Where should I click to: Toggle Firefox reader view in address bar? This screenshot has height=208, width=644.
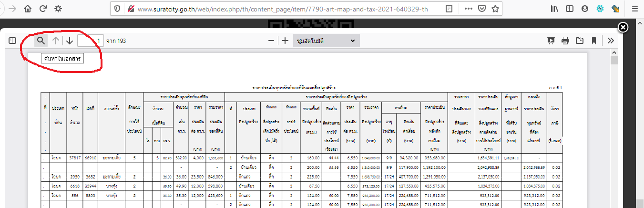[x=449, y=9]
